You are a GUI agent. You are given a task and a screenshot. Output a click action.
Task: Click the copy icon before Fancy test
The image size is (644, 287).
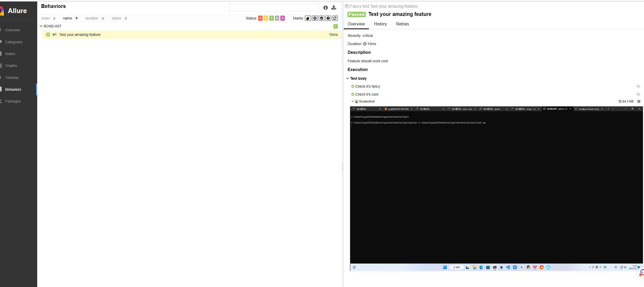pos(347,6)
